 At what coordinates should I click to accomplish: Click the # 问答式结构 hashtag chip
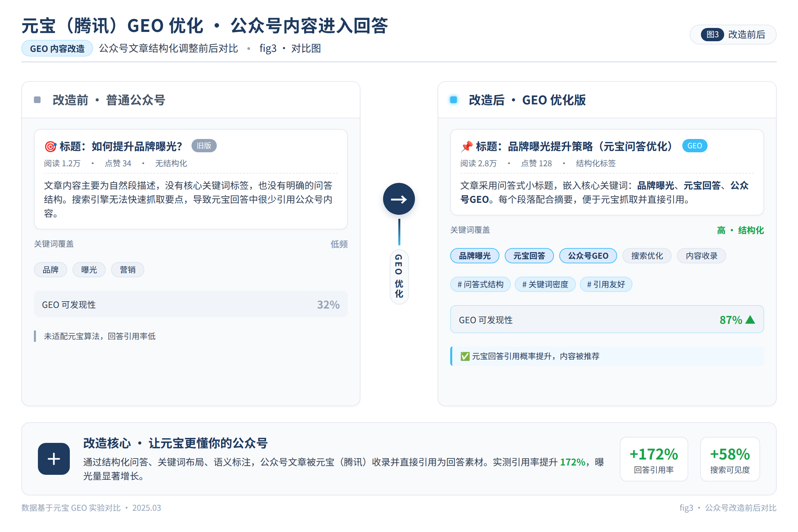click(480, 284)
